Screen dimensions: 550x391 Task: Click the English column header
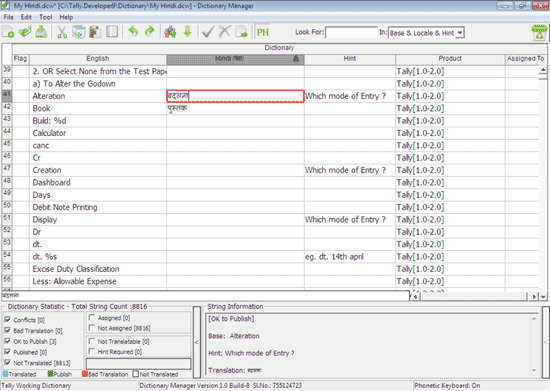pos(98,59)
